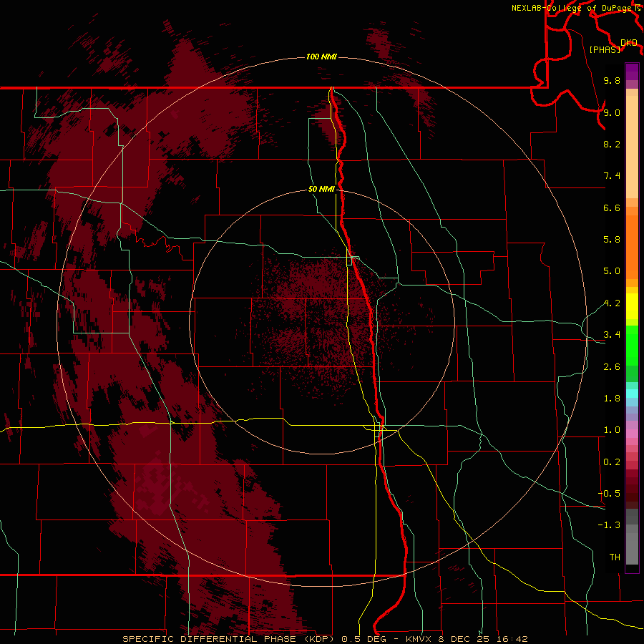Viewport: 644px width, 644px height.
Task: Click the 1.0 scale value
Action: click(x=612, y=430)
